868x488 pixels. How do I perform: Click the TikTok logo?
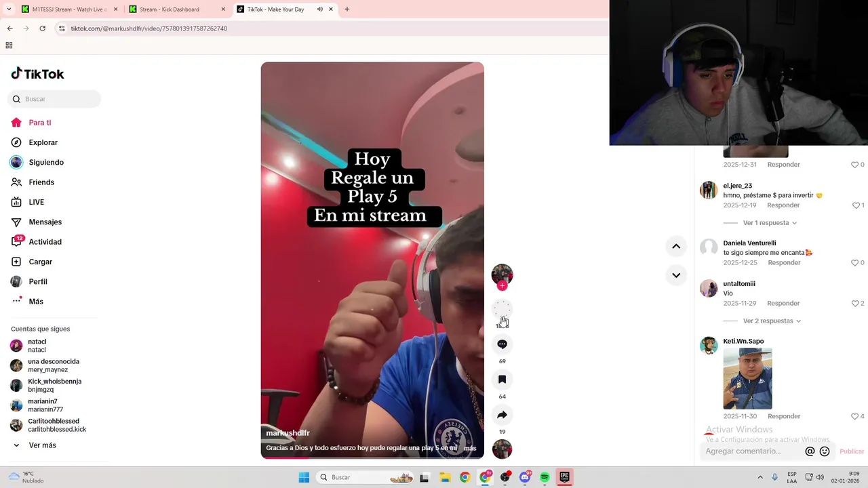coord(38,74)
